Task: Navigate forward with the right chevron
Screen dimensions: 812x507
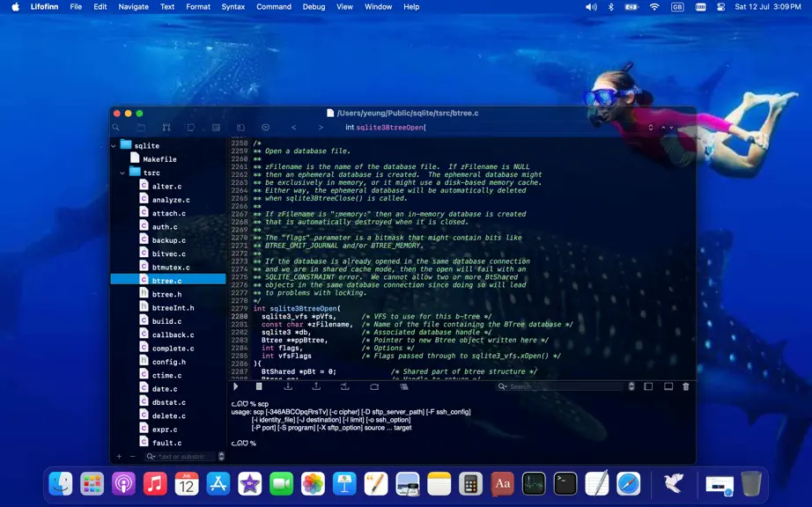Action: click(321, 128)
